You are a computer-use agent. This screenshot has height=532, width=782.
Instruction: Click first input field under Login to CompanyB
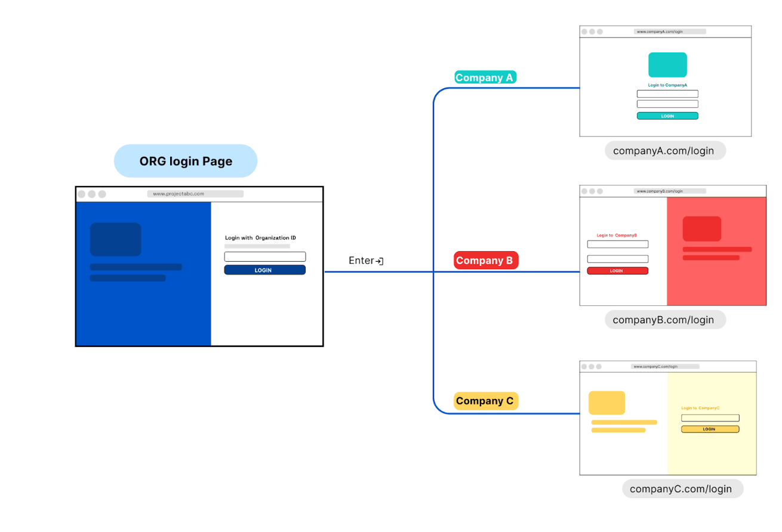(x=617, y=245)
